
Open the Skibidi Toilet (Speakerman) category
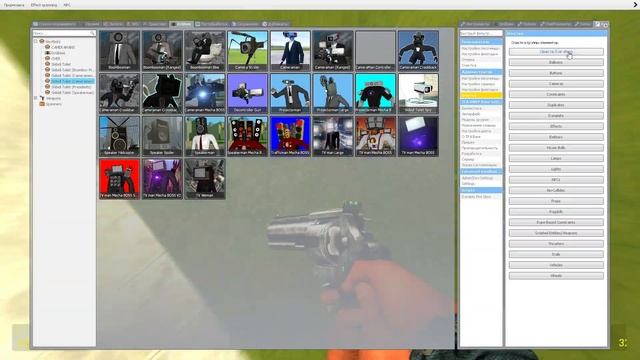click(x=72, y=93)
